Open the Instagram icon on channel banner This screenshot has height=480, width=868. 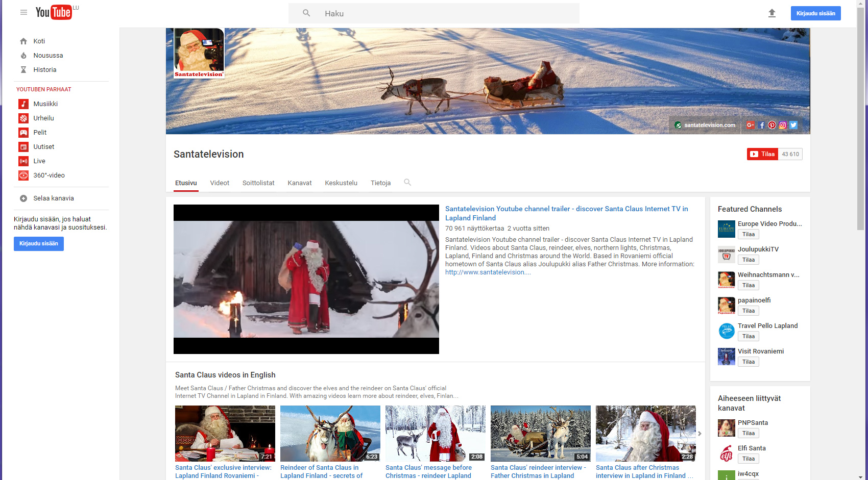click(783, 125)
